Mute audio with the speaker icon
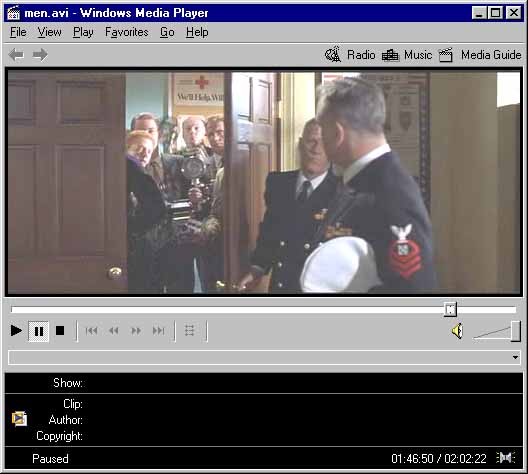 pyautogui.click(x=457, y=331)
